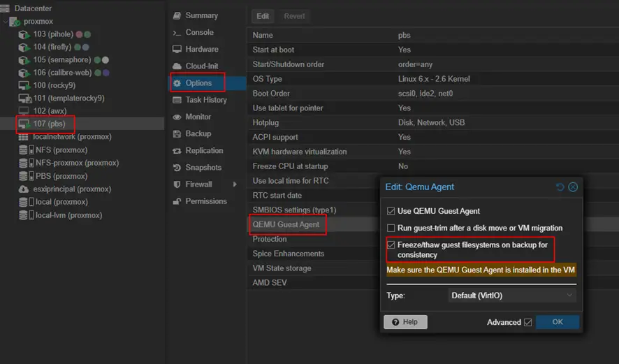Toggle Use QEMU Guest Agent checkbox
The width and height of the screenshot is (619, 364).
point(391,211)
